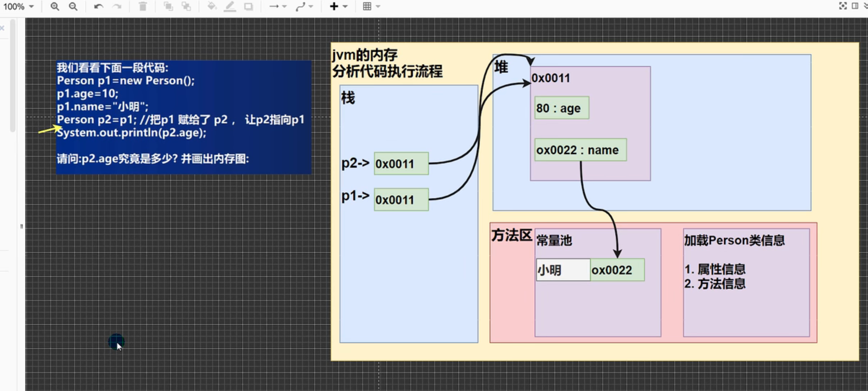Open the table grid menu
868x391 pixels.
click(371, 6)
